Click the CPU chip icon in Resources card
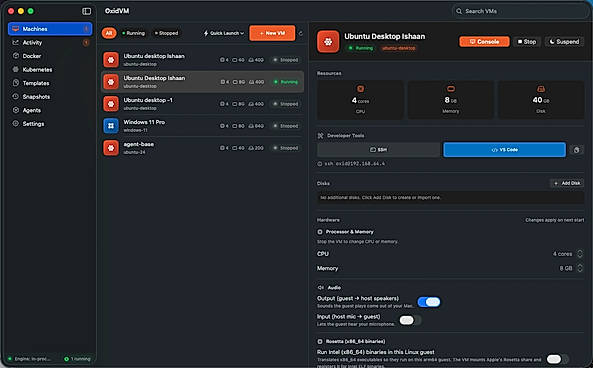This screenshot has height=368, width=593. pyautogui.click(x=360, y=89)
